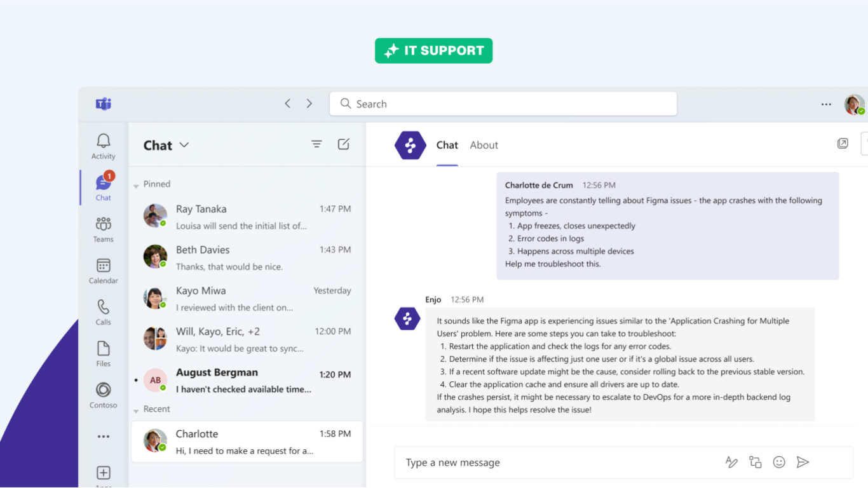Click the Yesterday timestamp on Kayo Miwa
The height and width of the screenshot is (488, 868).
tap(332, 291)
